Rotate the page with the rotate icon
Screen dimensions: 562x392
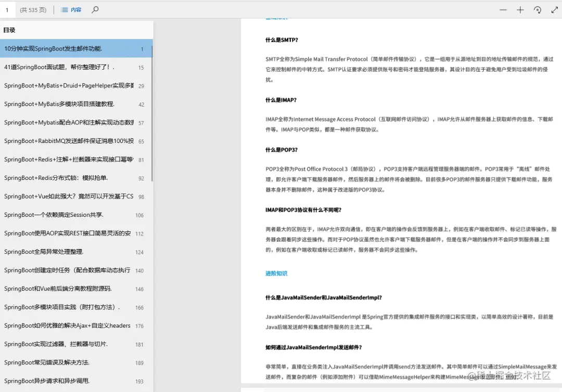[x=537, y=9]
